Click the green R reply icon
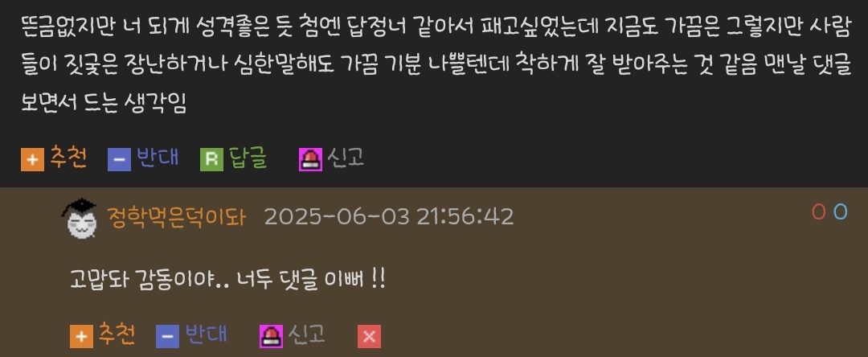The width and height of the screenshot is (868, 357). pos(211,160)
